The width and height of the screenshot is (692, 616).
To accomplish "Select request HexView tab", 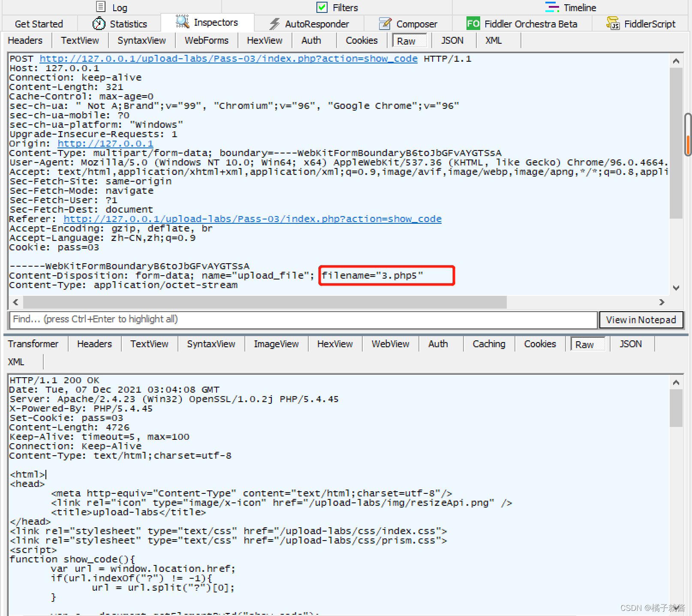I will click(265, 40).
